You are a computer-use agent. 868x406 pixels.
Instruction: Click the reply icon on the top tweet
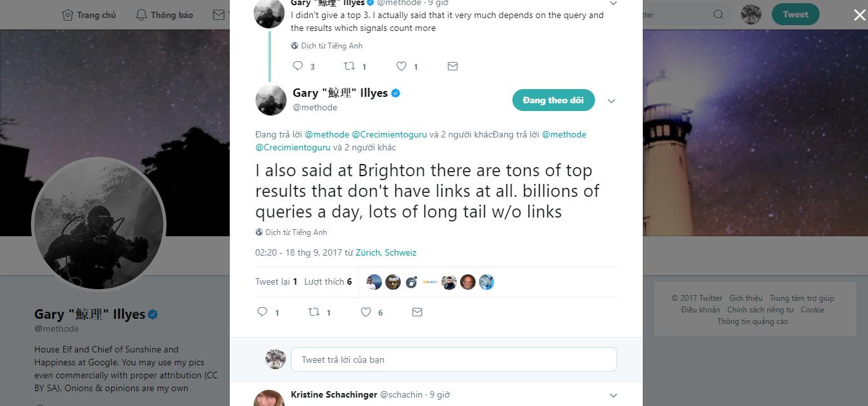[298, 66]
